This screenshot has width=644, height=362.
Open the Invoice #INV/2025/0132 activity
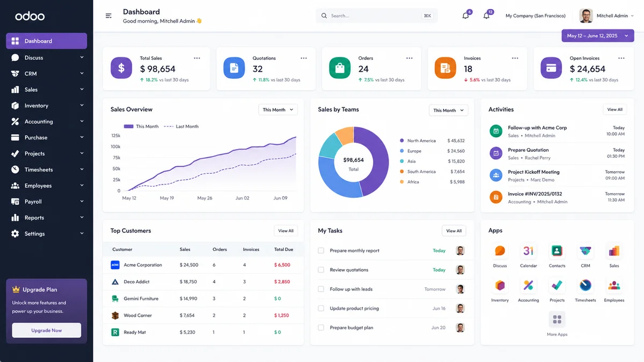coord(557,197)
